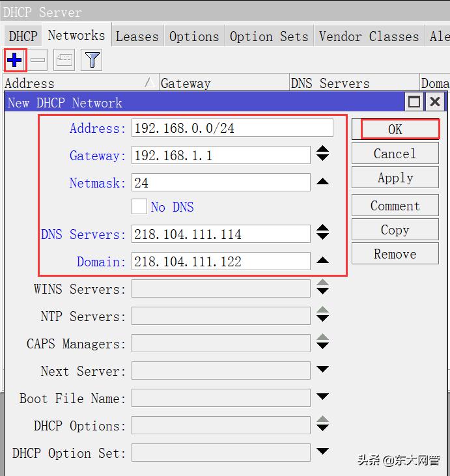Click the DNS Servers add/remove arrows
Viewport: 450px width, 476px height.
click(x=322, y=232)
